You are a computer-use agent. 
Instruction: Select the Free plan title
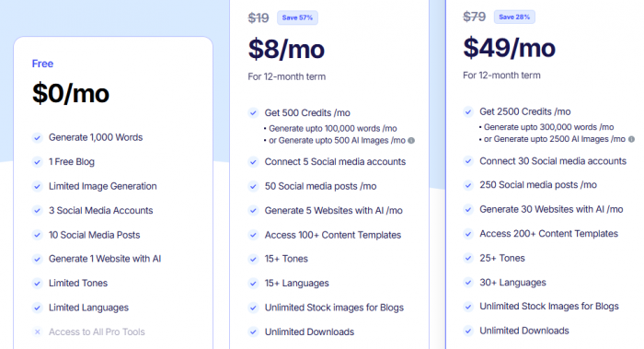(42, 64)
